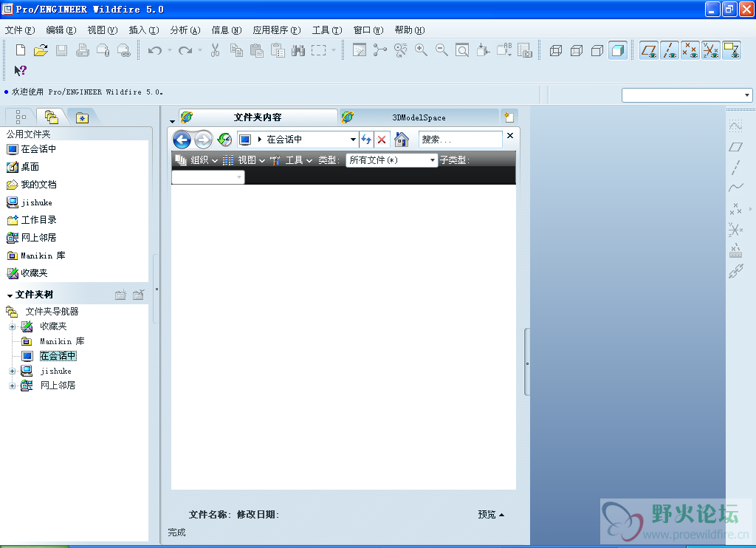Click the Home icon in browser
Image resolution: width=756 pixels, height=548 pixels.
click(x=401, y=140)
